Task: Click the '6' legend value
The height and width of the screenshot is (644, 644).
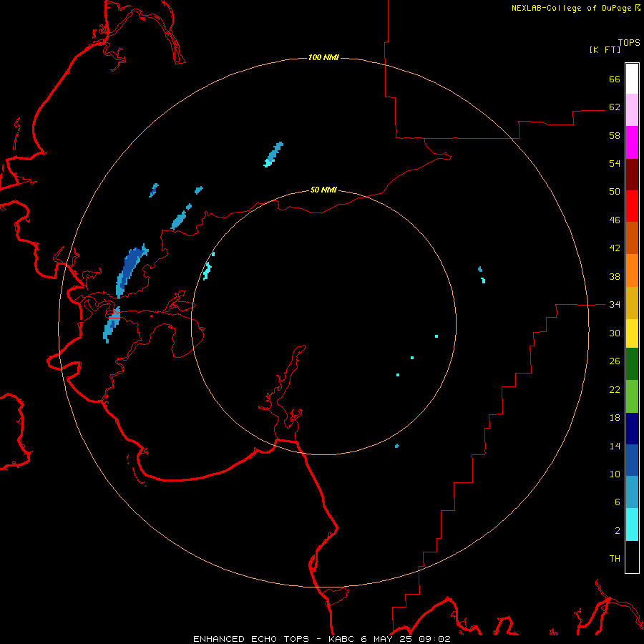Action: pos(618,502)
